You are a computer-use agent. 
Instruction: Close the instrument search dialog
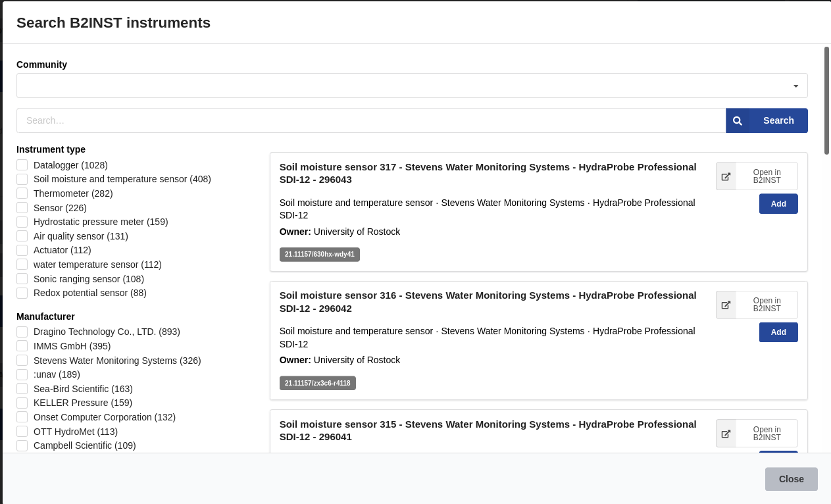[x=792, y=479]
